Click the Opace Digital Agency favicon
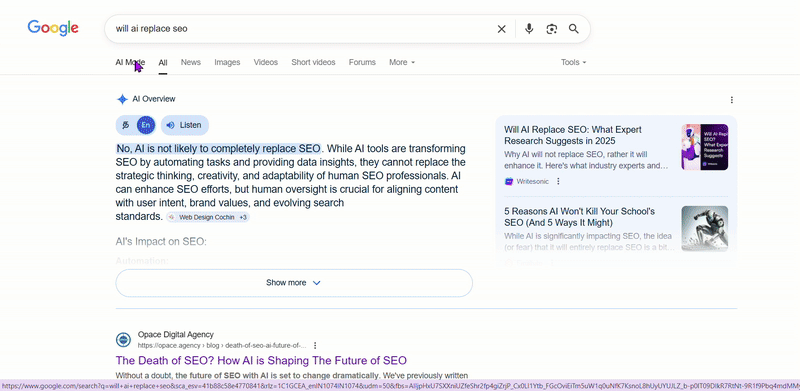This screenshot has height=391, width=800. (x=123, y=339)
